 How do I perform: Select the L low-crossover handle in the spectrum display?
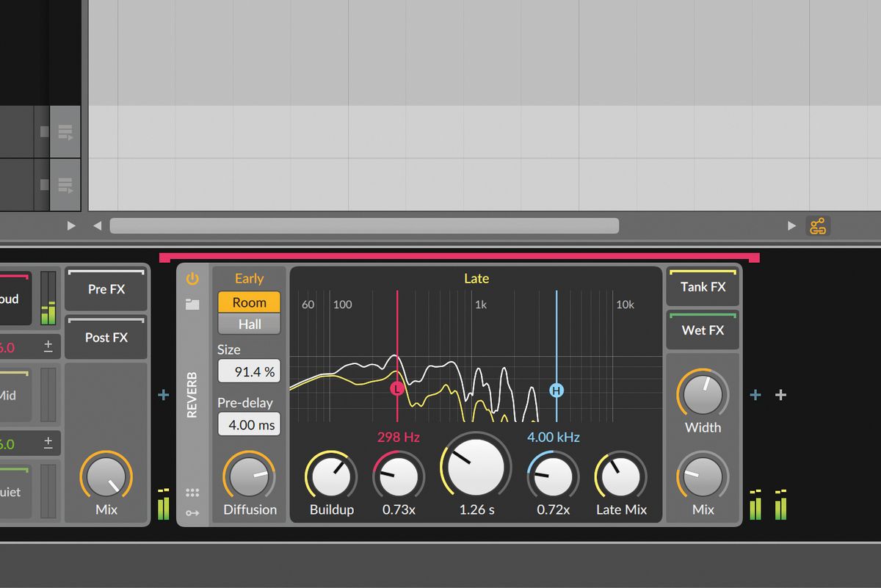pos(396,389)
